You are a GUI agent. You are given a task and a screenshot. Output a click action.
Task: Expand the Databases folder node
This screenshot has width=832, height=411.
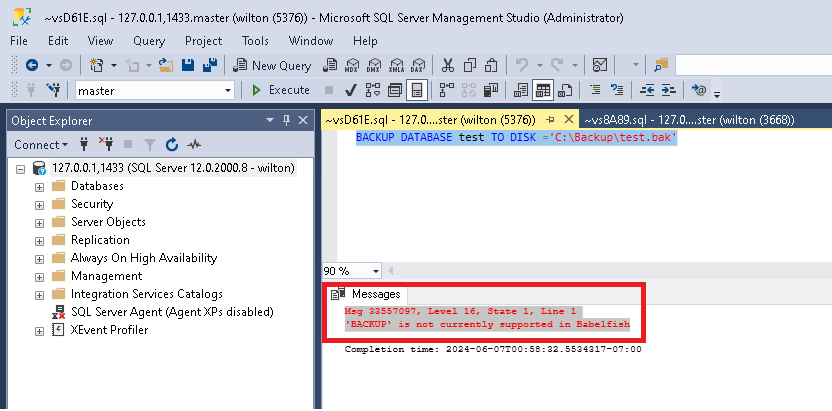39,187
